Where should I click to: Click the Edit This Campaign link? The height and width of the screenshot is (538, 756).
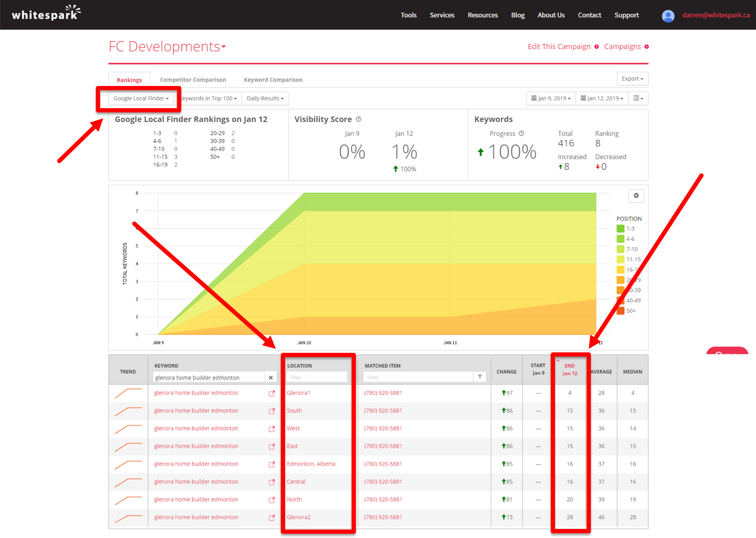[x=559, y=46]
